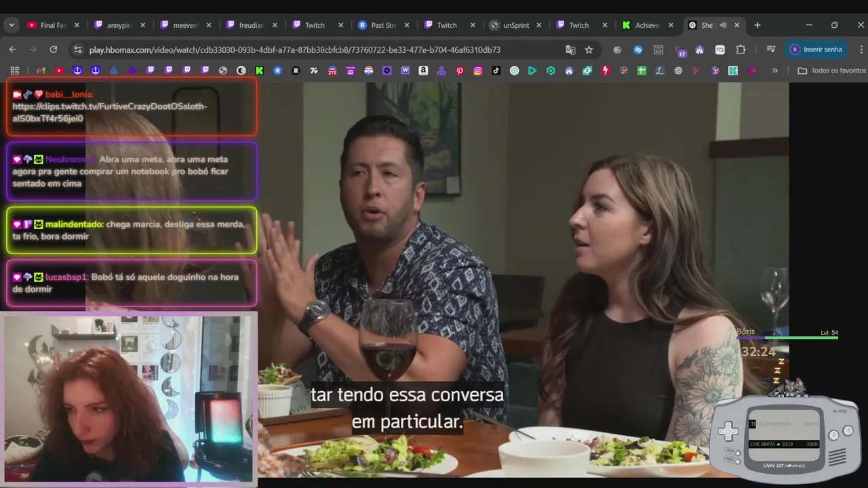
Task: Open a new tab with the plus button
Action: coord(757,25)
